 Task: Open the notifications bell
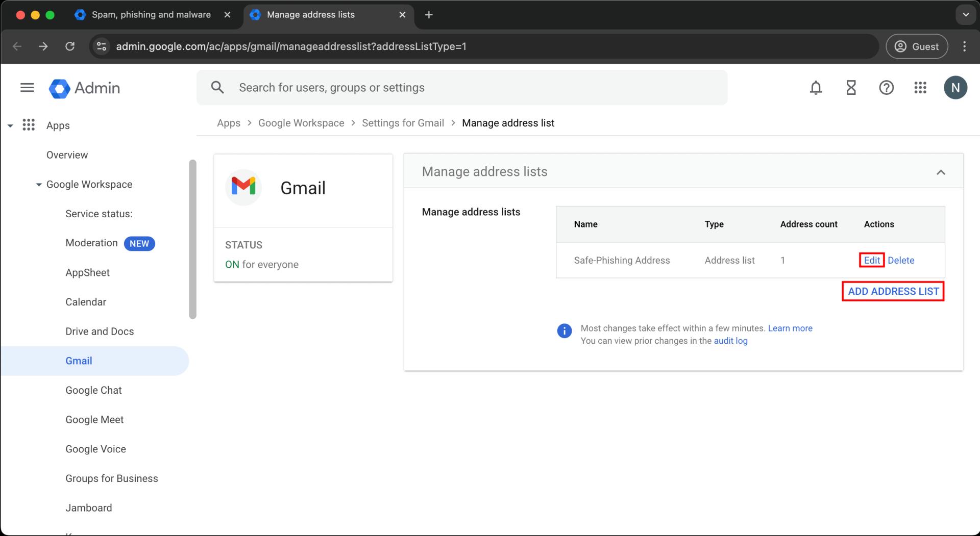(x=816, y=88)
